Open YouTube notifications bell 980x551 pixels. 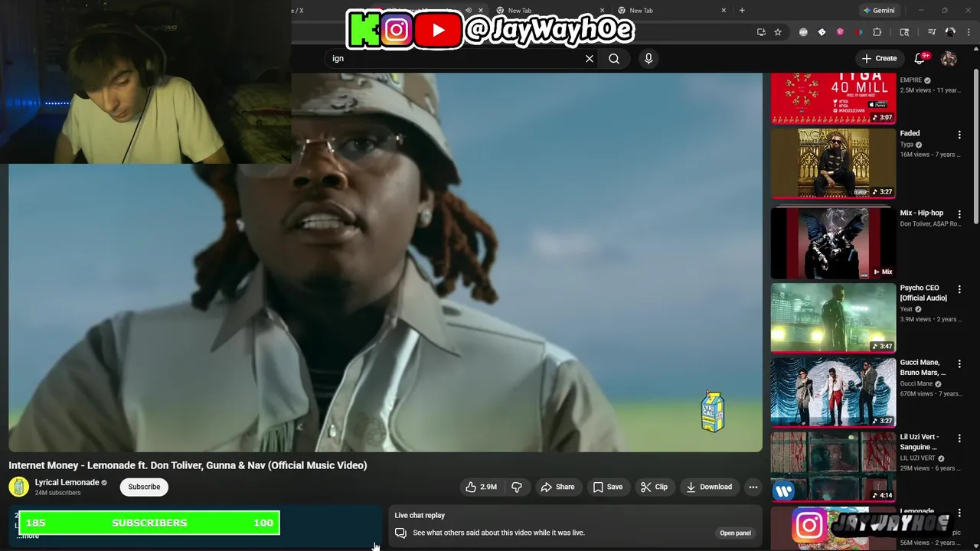tap(920, 58)
